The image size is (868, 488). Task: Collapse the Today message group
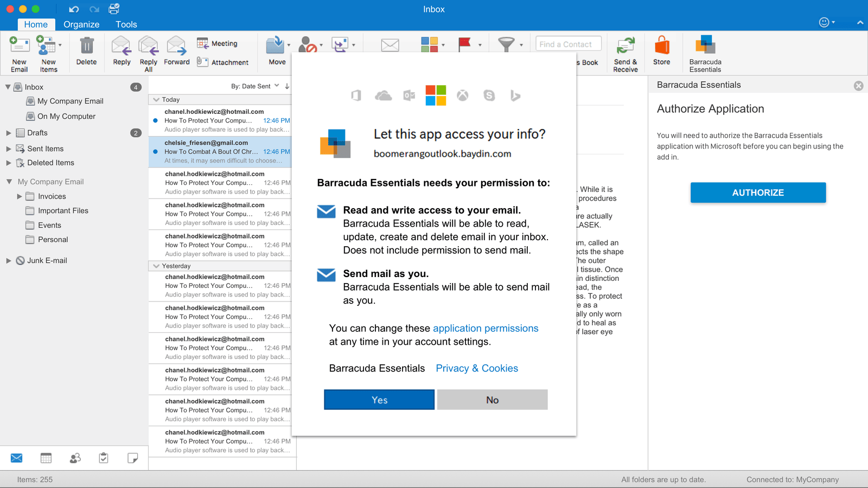click(x=156, y=100)
